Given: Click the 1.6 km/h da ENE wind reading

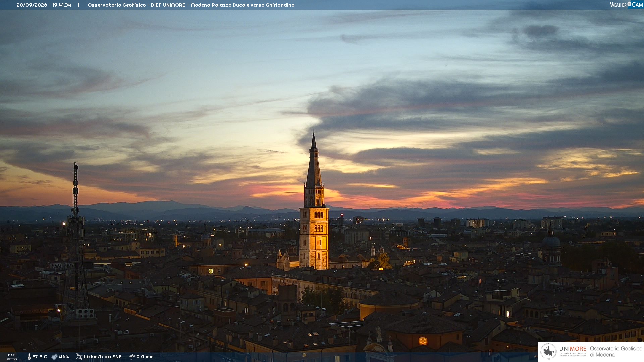Looking at the screenshot, I should pos(102,357).
